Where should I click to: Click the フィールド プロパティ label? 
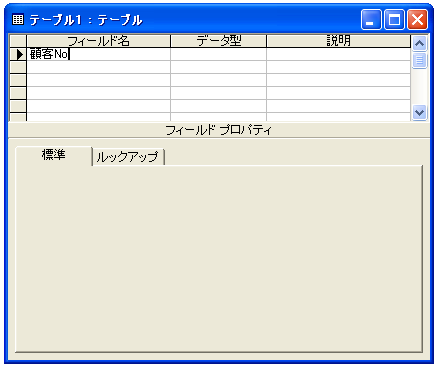tap(219, 130)
